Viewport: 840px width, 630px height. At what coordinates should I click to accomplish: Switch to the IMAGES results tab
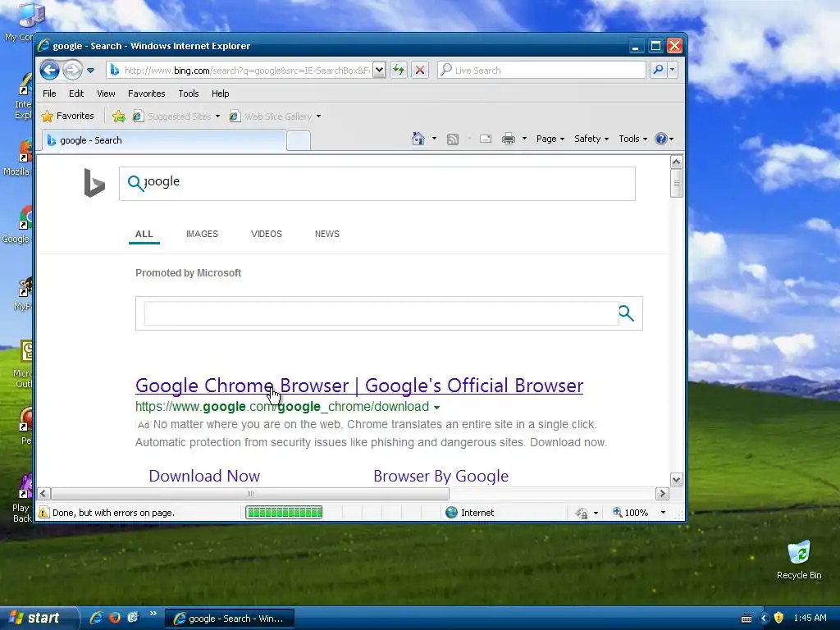point(202,234)
